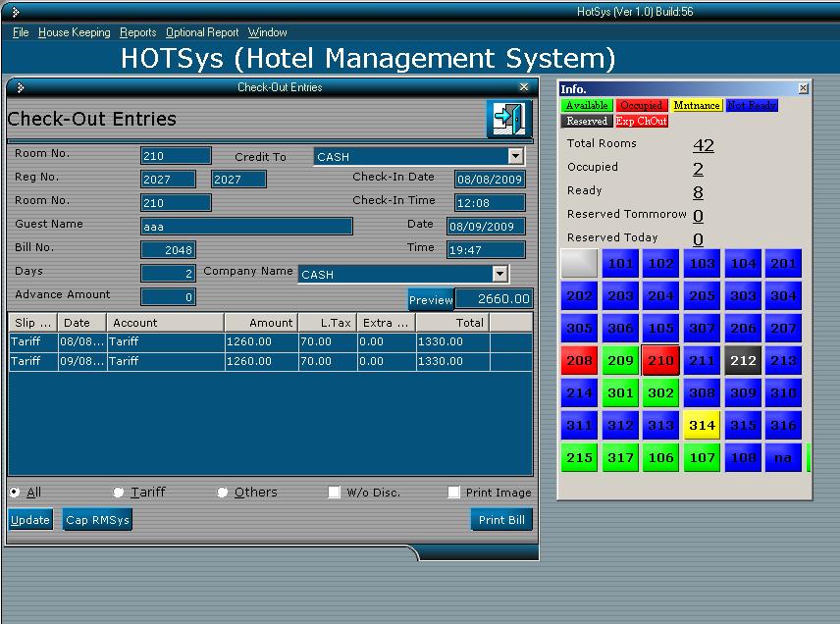Click the Preview button

pos(431,300)
